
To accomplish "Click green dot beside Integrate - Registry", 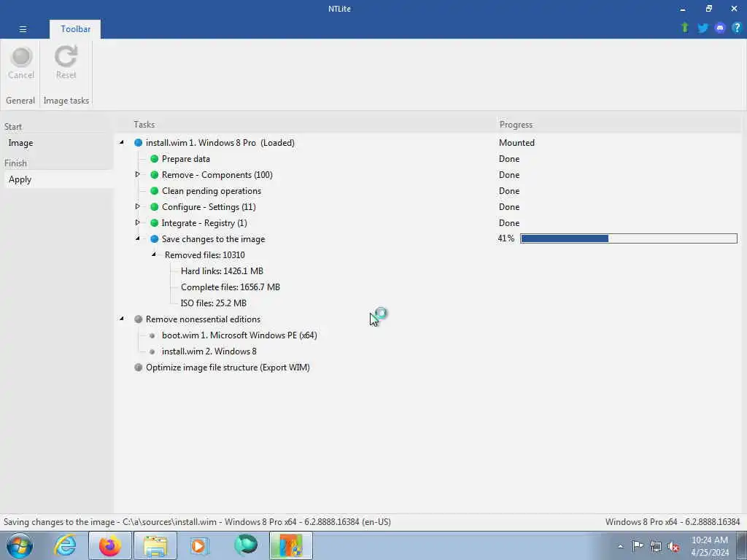I will [x=155, y=223].
